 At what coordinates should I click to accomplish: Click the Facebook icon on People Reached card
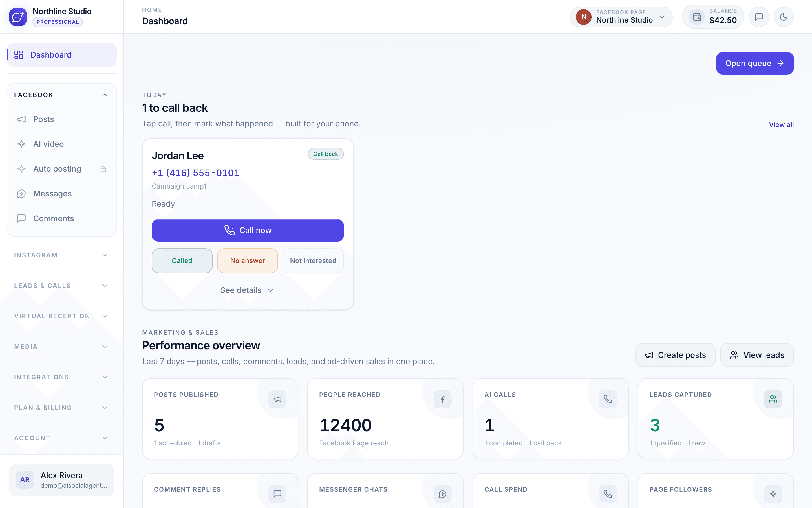[x=443, y=399]
